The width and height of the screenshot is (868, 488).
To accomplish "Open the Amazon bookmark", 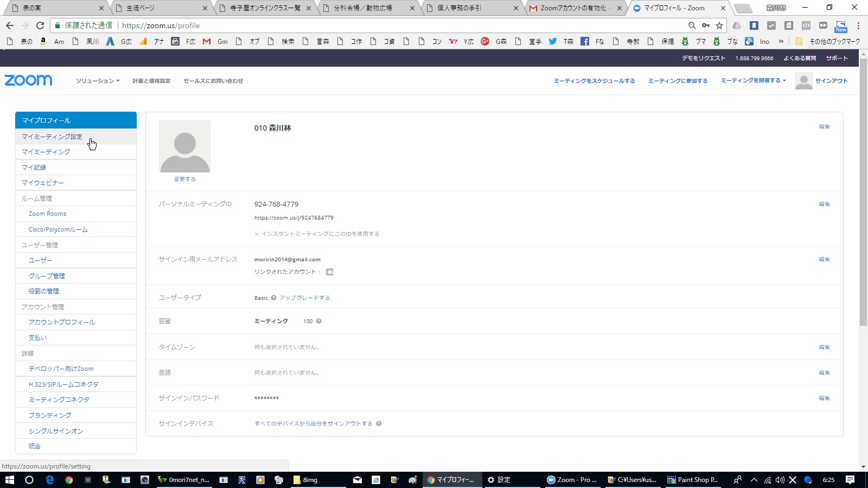I will tap(52, 41).
